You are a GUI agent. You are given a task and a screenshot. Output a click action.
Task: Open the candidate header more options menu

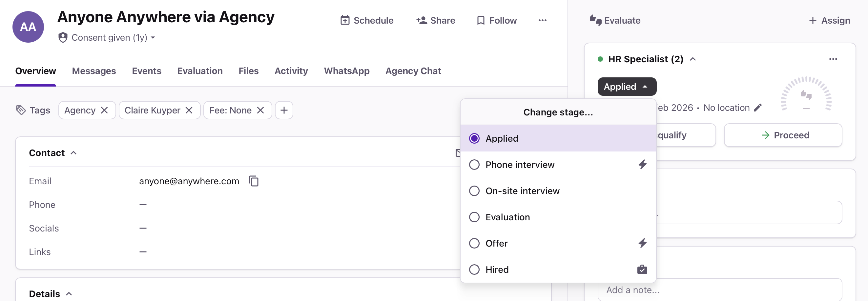(x=543, y=21)
